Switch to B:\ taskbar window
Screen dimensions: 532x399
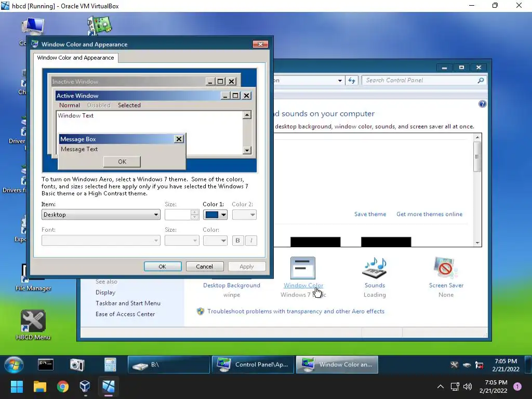pos(168,365)
